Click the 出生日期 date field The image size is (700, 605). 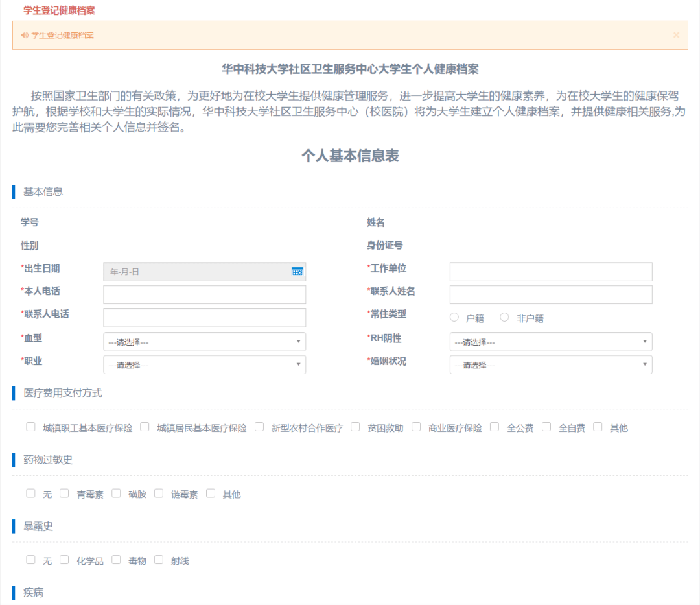[204, 272]
